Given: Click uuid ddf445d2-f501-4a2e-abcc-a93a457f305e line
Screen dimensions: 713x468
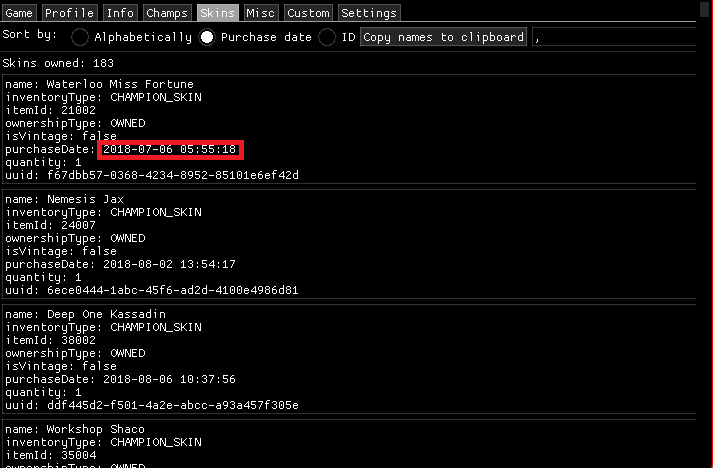Looking at the screenshot, I should tap(152, 405).
